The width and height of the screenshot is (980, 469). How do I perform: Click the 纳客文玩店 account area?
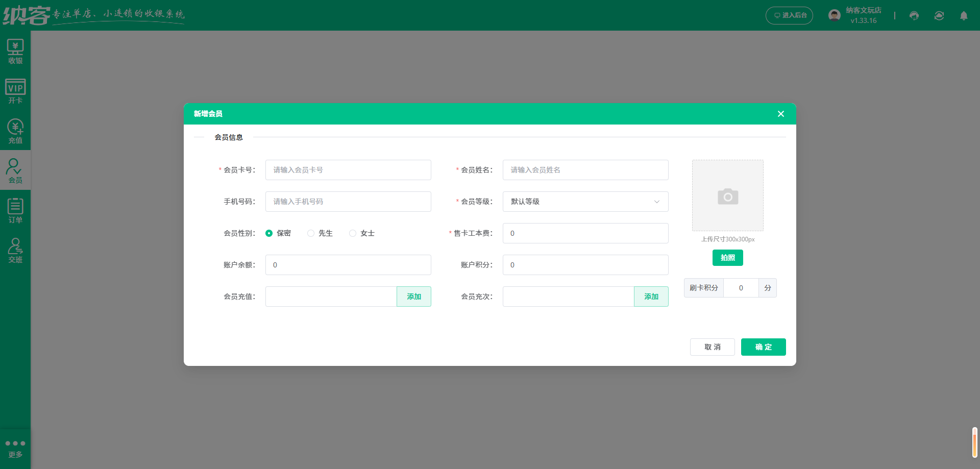point(855,15)
